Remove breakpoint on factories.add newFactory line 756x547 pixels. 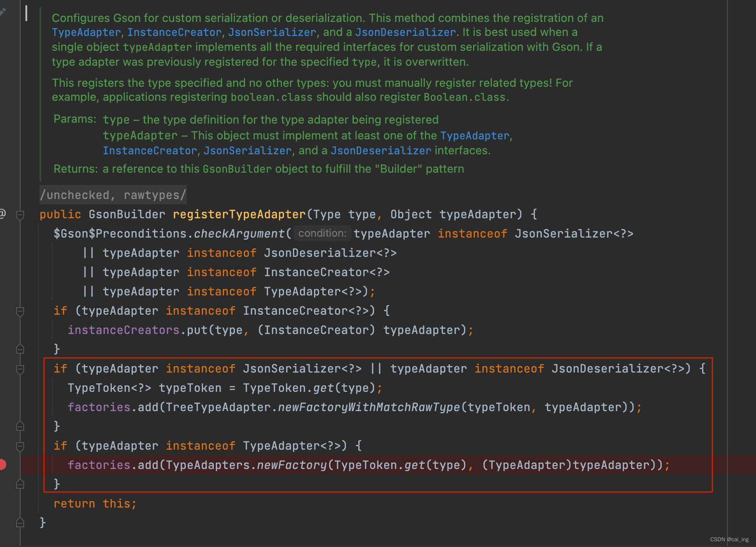[x=2, y=465]
